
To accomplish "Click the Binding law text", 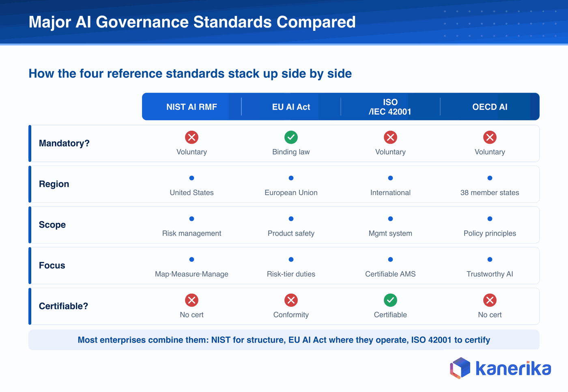I will tap(291, 152).
